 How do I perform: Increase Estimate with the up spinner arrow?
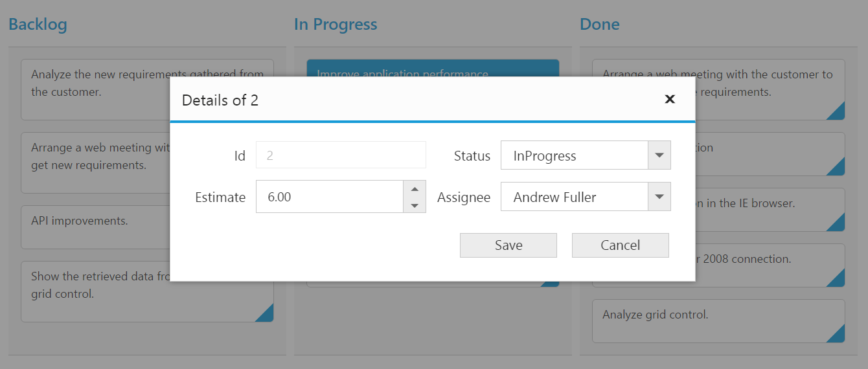[x=415, y=189]
